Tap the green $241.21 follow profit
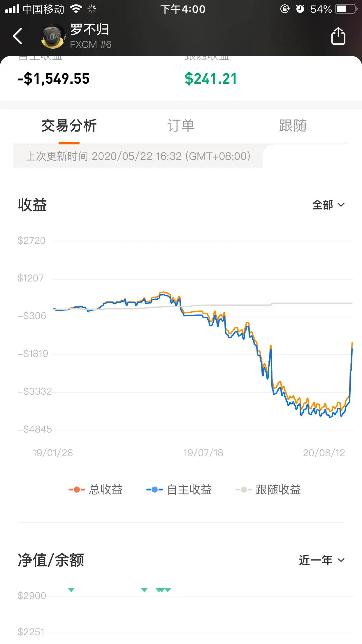 211,79
